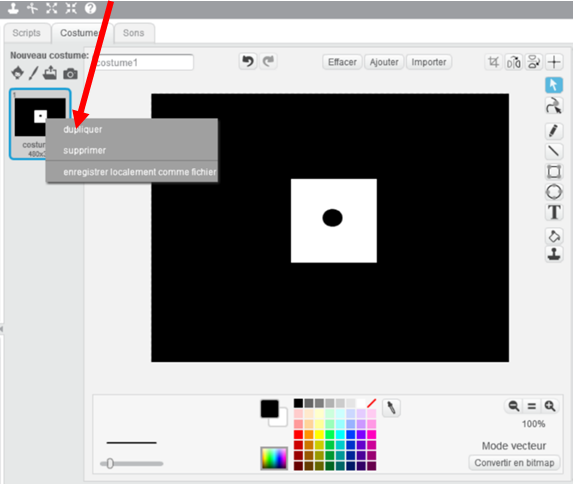The height and width of the screenshot is (484, 573).
Task: Open the rainbow color picker swatch
Action: click(274, 458)
